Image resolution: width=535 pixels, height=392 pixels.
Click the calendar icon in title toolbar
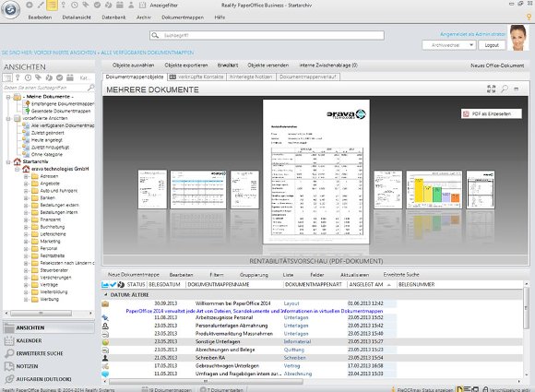[x=120, y=6]
